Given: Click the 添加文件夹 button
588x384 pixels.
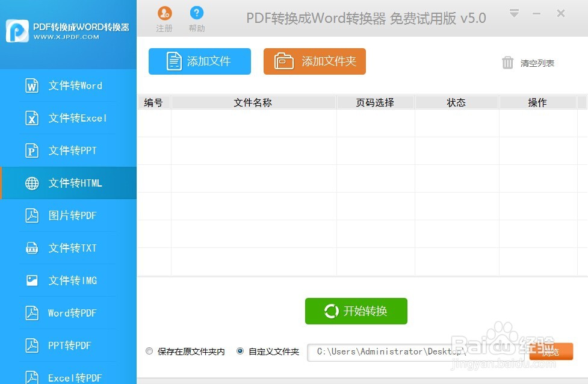Looking at the screenshot, I should (315, 61).
